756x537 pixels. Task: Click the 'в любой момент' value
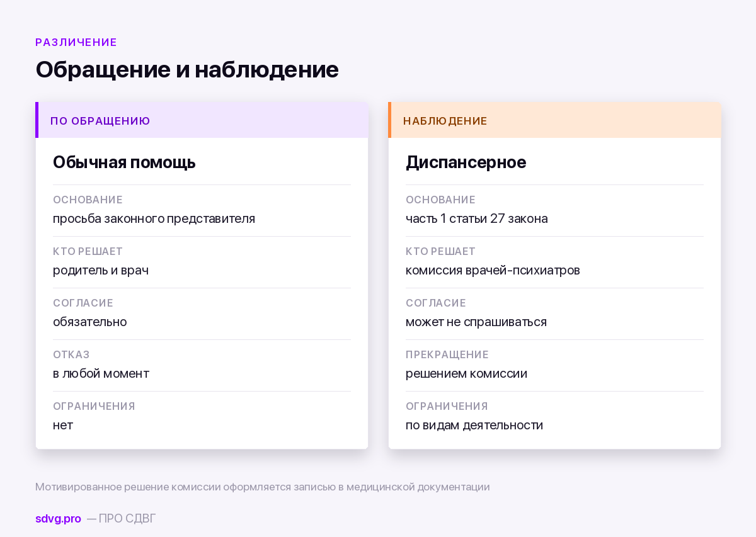click(x=101, y=373)
